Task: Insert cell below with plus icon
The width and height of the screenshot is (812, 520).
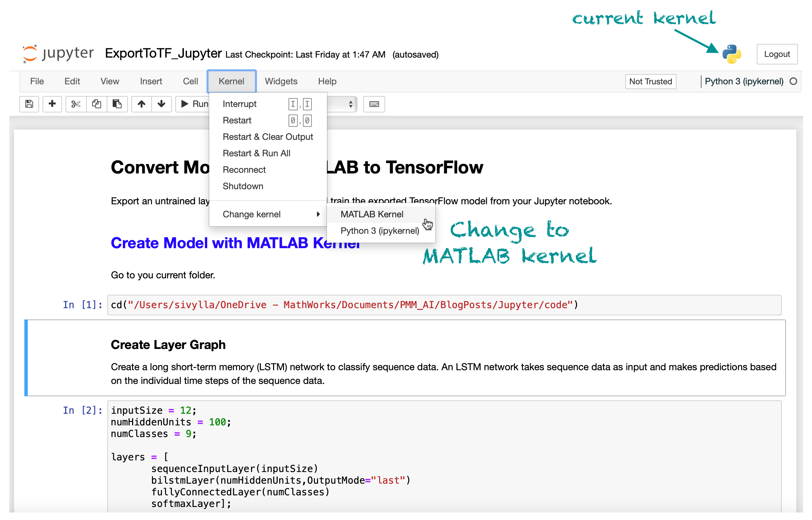Action: (x=52, y=104)
